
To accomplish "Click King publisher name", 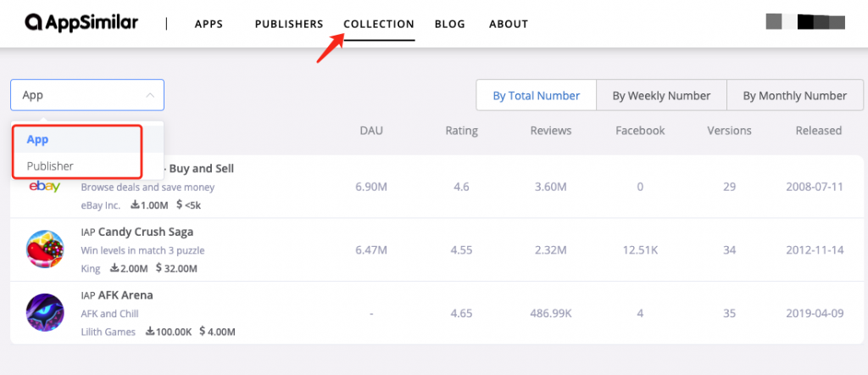I will tap(91, 269).
